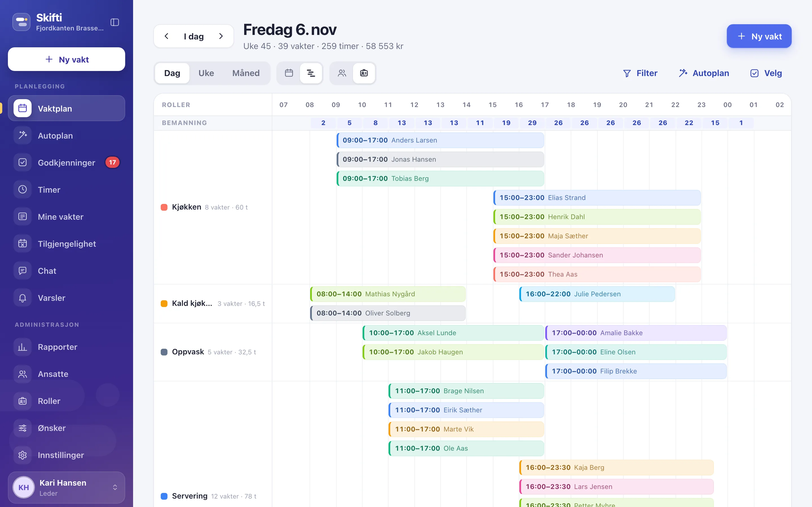Open Rapporter chart icon
The image size is (812, 507).
pos(23,347)
